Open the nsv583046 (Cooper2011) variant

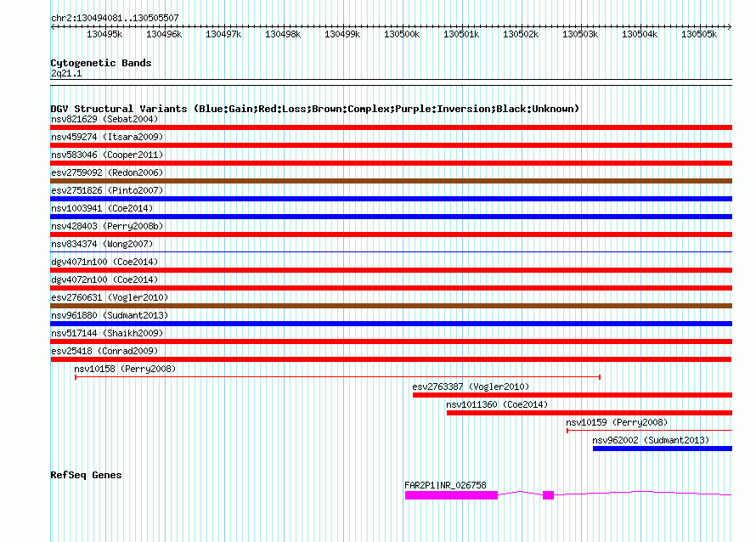[107, 155]
